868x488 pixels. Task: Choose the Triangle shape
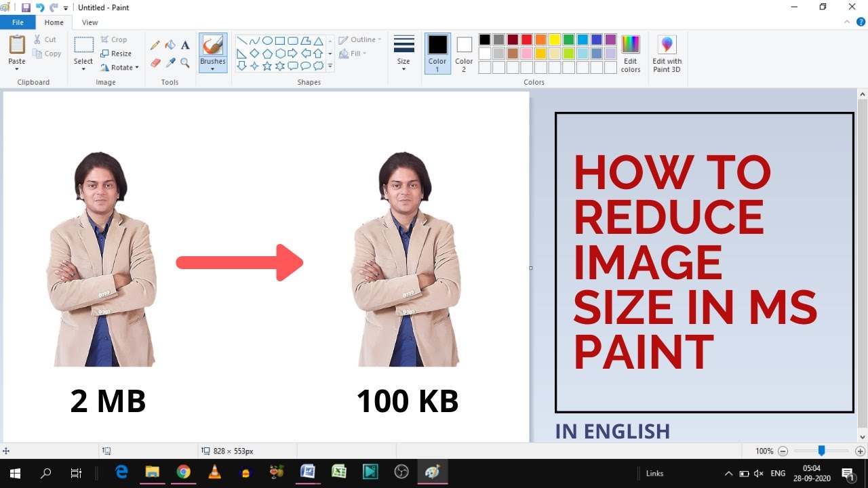318,41
